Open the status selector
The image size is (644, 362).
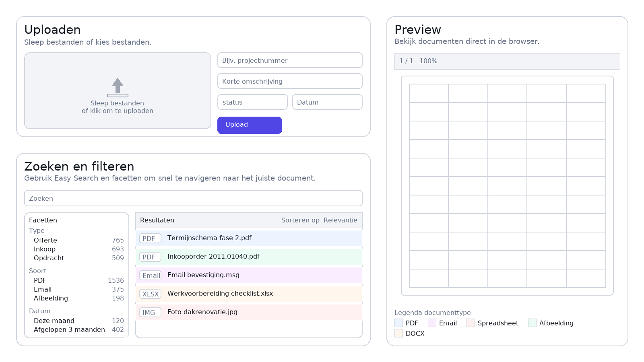pos(252,102)
